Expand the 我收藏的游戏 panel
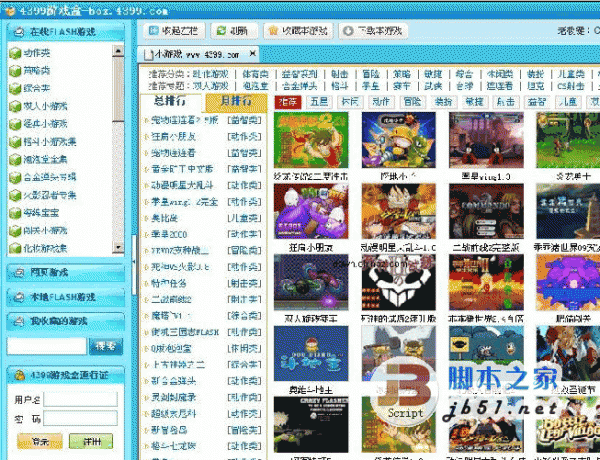 [x=65, y=321]
